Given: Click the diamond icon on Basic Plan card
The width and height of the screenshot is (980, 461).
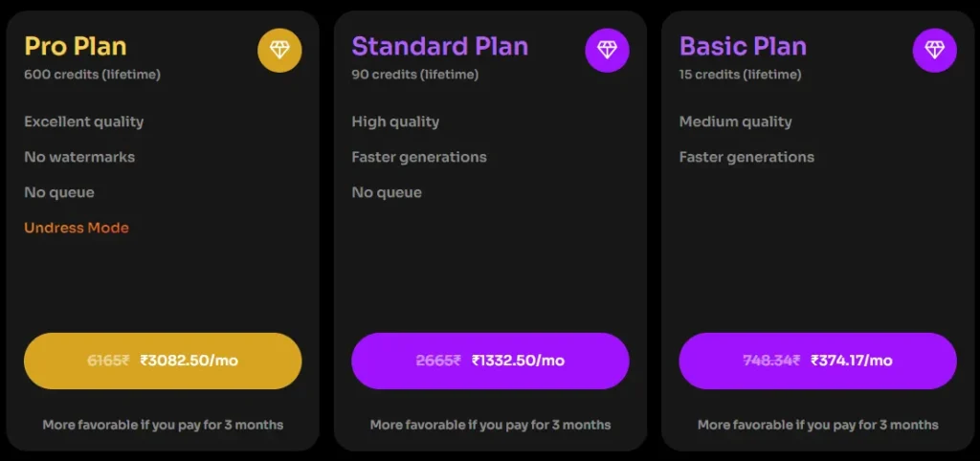Looking at the screenshot, I should tap(934, 50).
